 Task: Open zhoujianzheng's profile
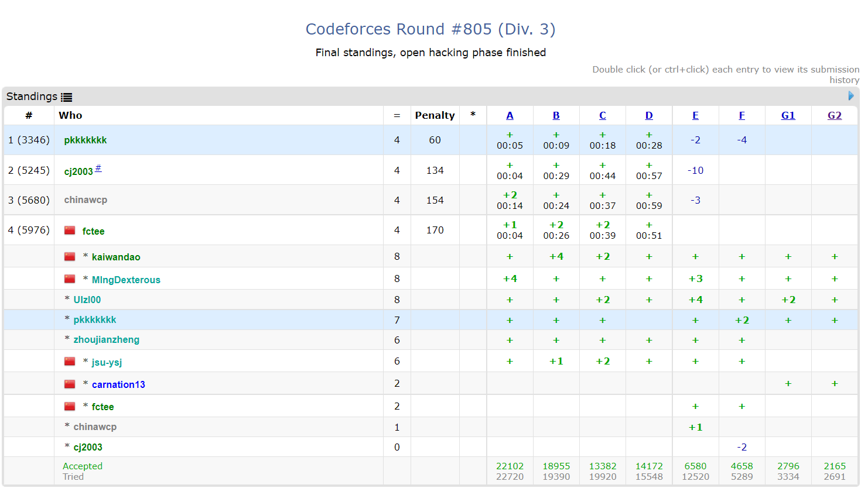pos(106,340)
